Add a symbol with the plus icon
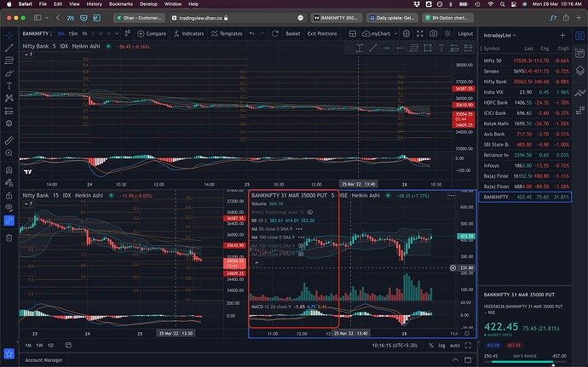 562,35
